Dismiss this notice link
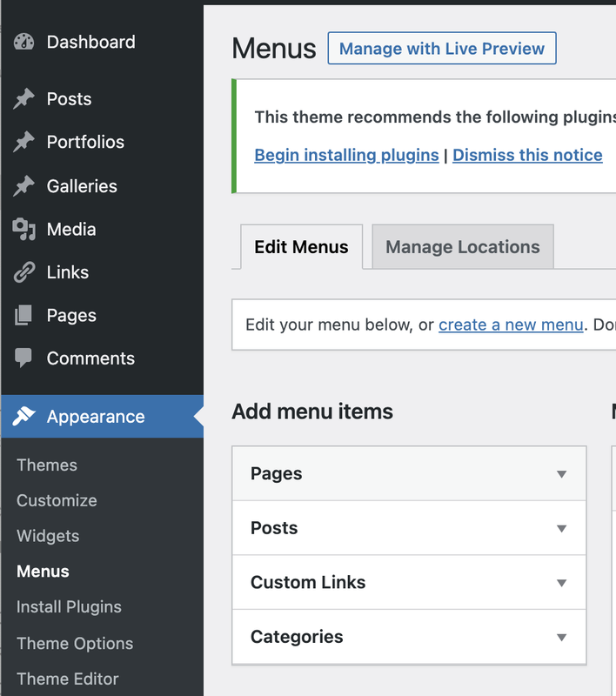This screenshot has width=616, height=696. tap(527, 155)
